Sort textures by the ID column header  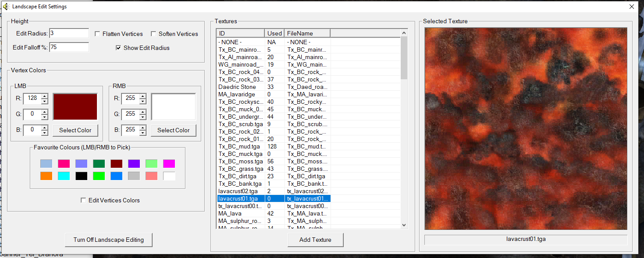click(x=241, y=33)
